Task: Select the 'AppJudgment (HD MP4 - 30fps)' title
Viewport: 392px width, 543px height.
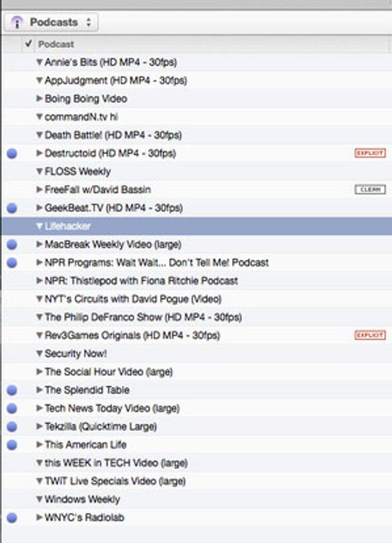Action: pos(116,81)
